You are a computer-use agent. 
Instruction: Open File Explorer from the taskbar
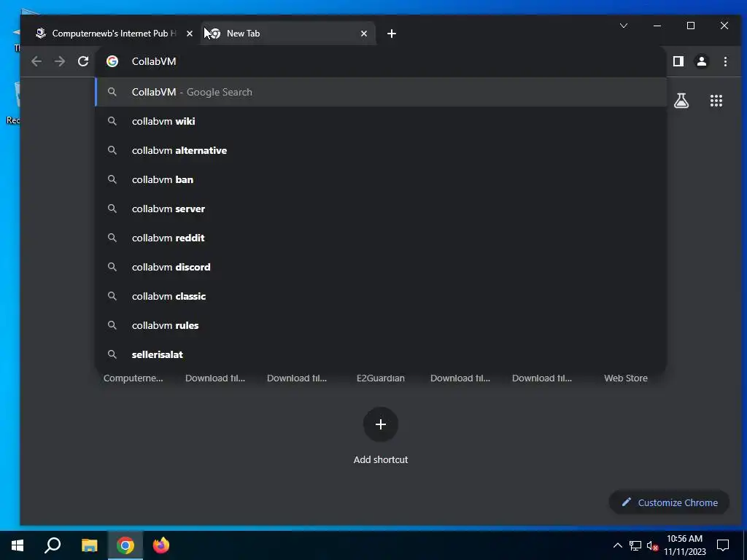[x=89, y=545]
